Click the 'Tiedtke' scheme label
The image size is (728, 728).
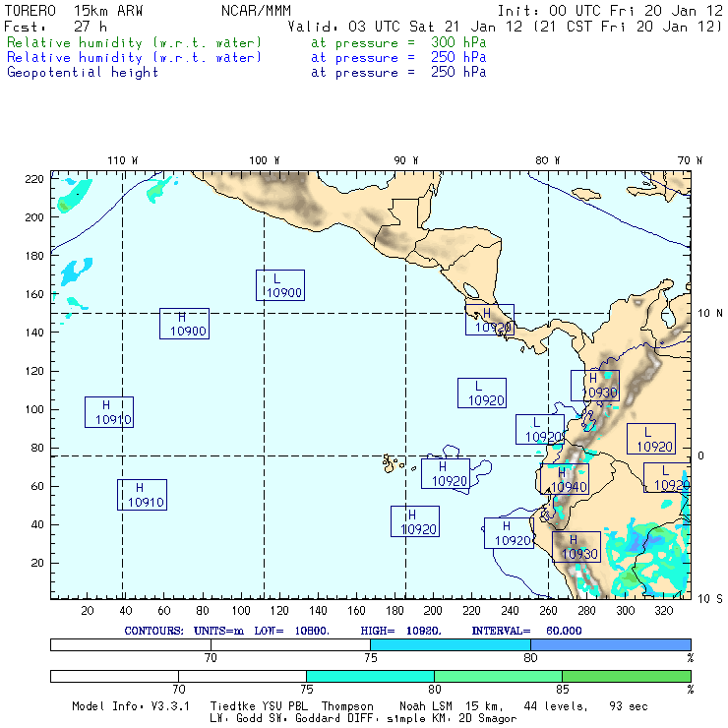click(233, 706)
